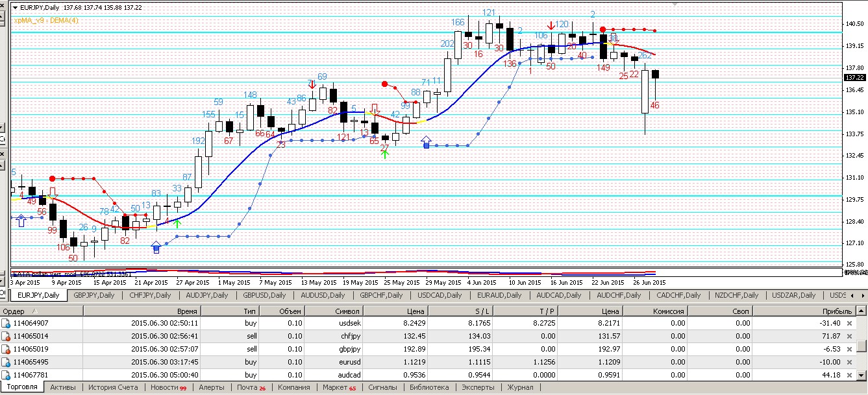Viewport: 868px width, 395px height.
Task: Switch to the CADCHF,Daily chart tab
Action: (x=678, y=295)
